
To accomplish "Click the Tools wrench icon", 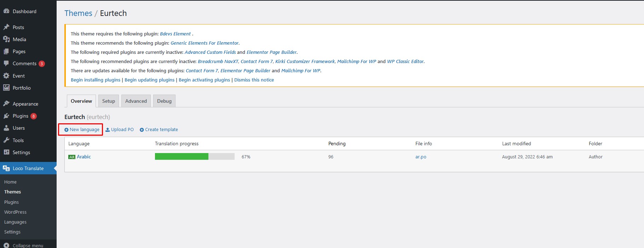I will 6,140.
